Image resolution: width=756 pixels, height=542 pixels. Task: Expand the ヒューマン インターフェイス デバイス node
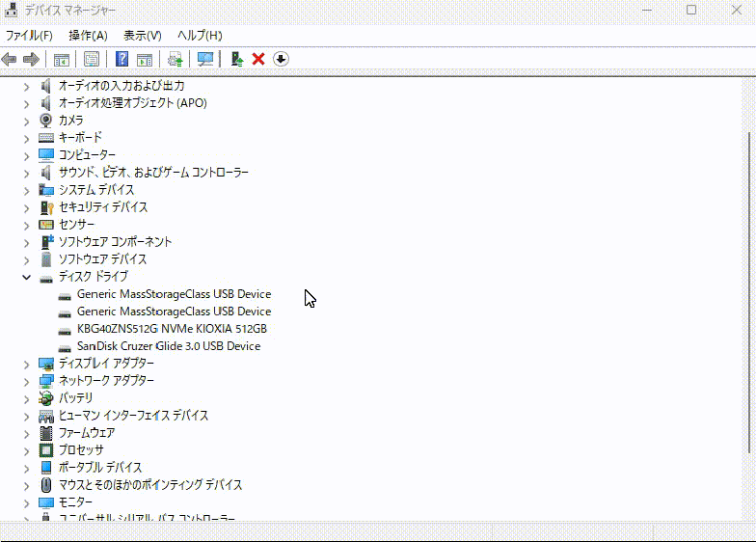[x=27, y=417]
